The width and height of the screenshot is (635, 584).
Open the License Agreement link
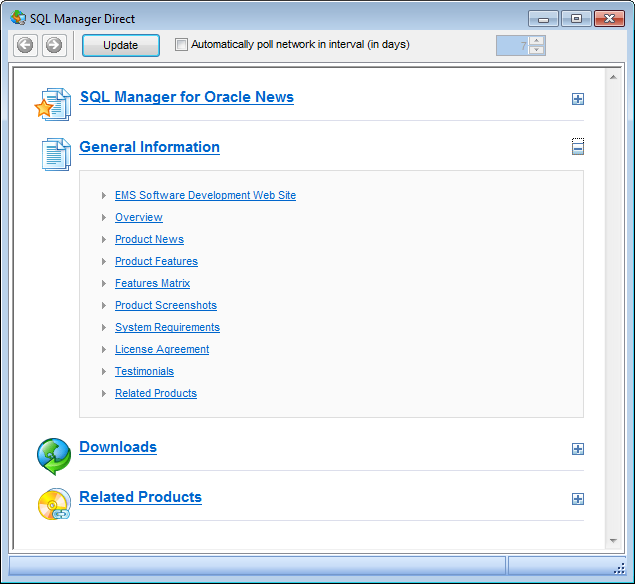pos(162,349)
